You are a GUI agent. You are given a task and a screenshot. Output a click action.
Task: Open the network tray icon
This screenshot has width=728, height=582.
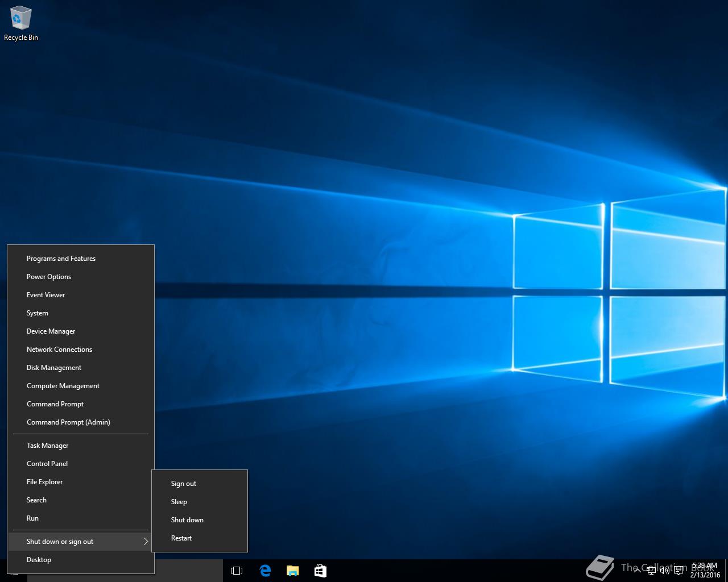coord(651,571)
